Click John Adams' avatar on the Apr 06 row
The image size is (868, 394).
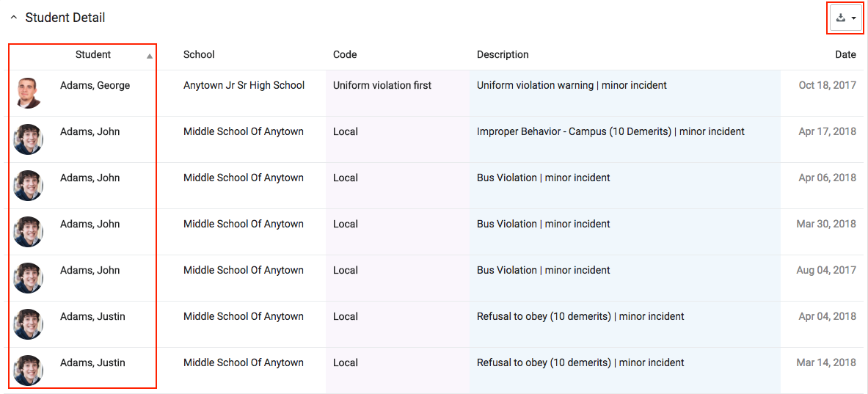pyautogui.click(x=28, y=186)
